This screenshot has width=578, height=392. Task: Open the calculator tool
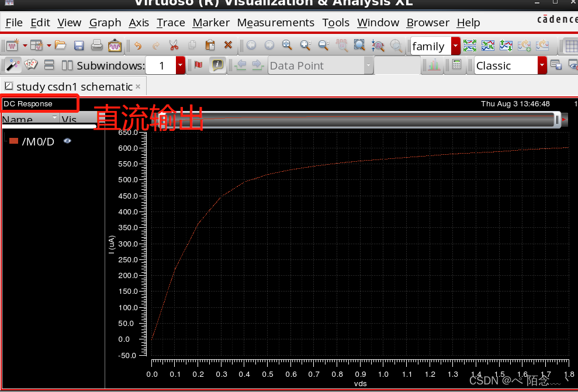click(x=456, y=65)
